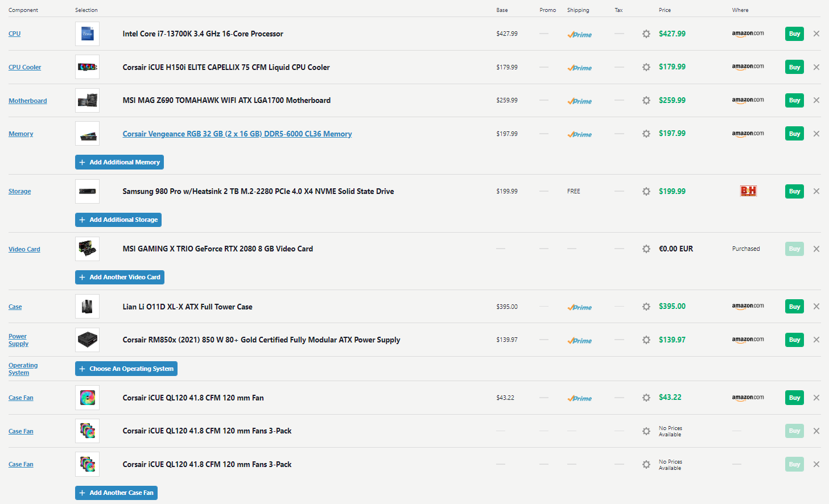Image resolution: width=829 pixels, height=504 pixels.
Task: Remove Lian Li O11D case via X icon
Action: tap(816, 307)
